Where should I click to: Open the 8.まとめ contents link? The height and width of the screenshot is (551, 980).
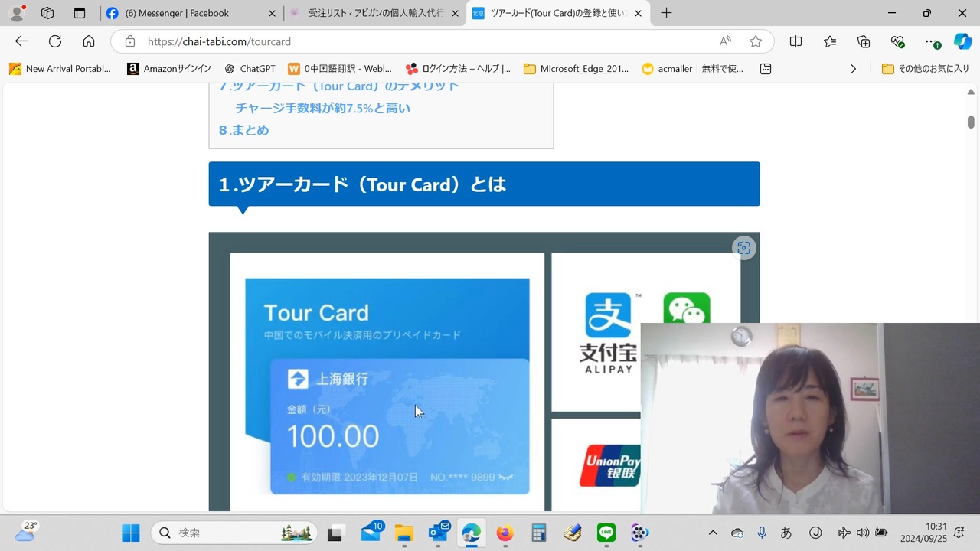(244, 130)
